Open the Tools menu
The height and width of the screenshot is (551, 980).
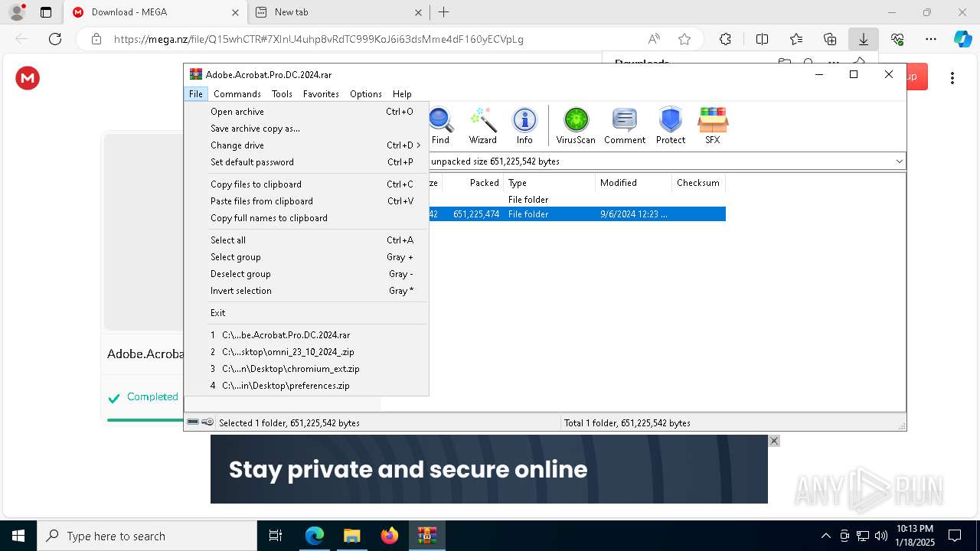tap(282, 94)
